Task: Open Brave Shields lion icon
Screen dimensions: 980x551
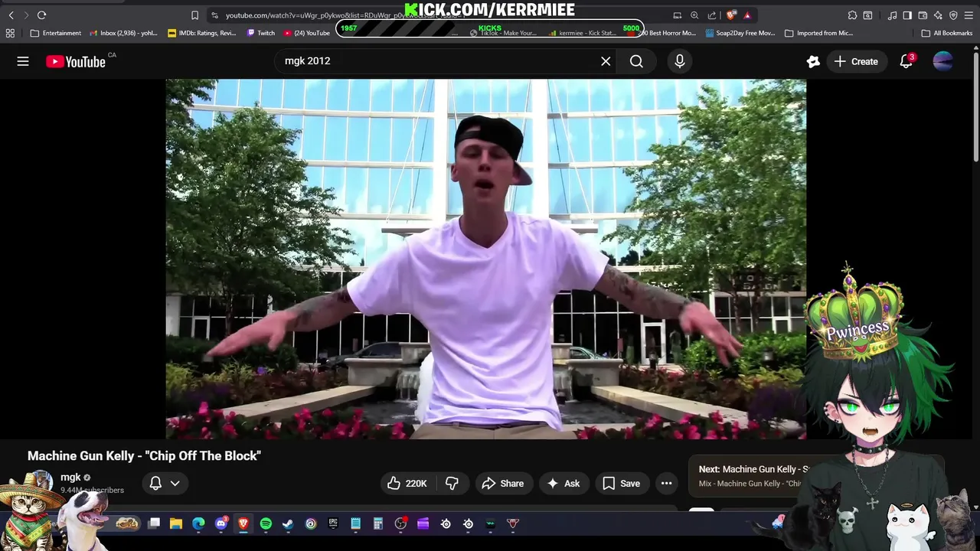Action: [x=731, y=15]
